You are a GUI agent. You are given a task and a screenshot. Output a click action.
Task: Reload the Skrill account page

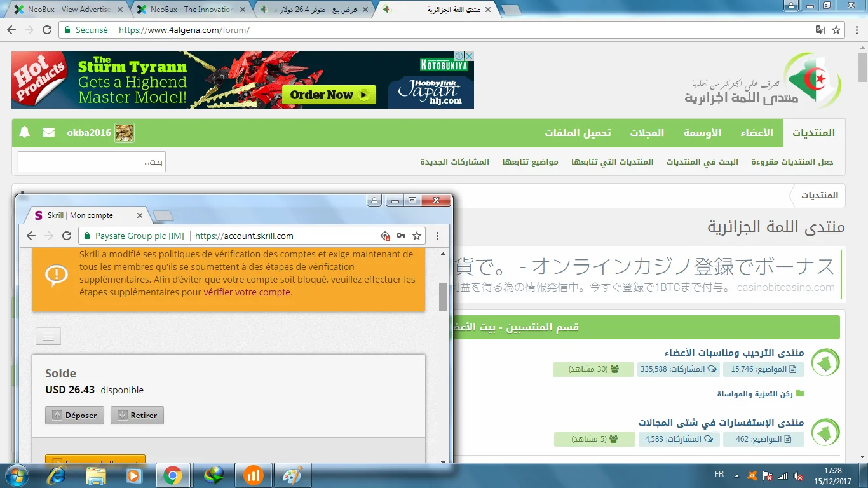[67, 236]
